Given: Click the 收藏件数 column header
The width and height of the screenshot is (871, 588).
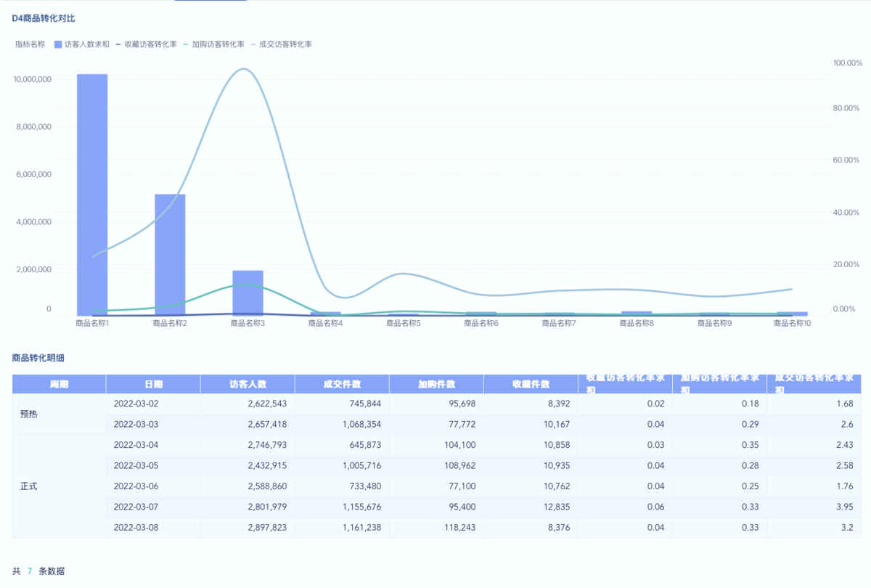Looking at the screenshot, I should [x=531, y=384].
